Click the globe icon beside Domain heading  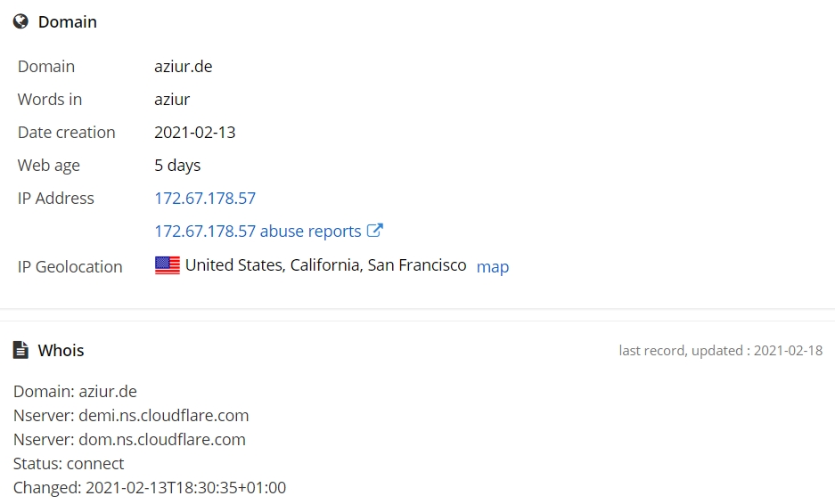point(20,22)
